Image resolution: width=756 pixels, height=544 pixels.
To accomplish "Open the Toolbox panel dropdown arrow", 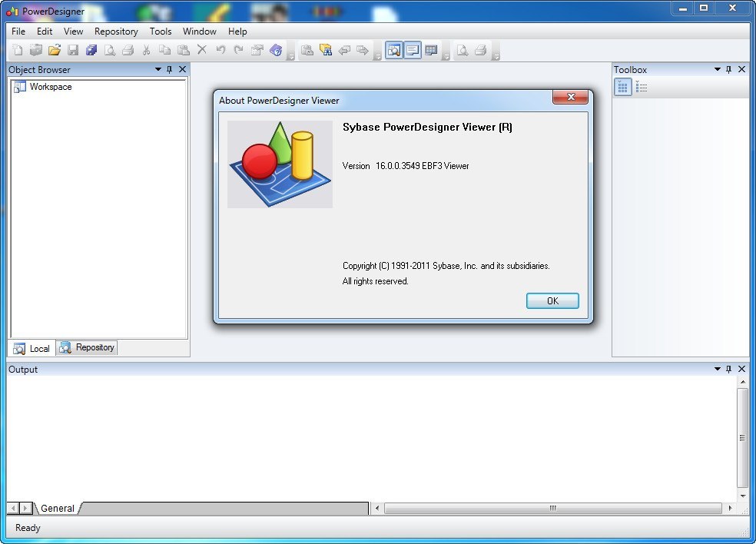I will pyautogui.click(x=717, y=69).
